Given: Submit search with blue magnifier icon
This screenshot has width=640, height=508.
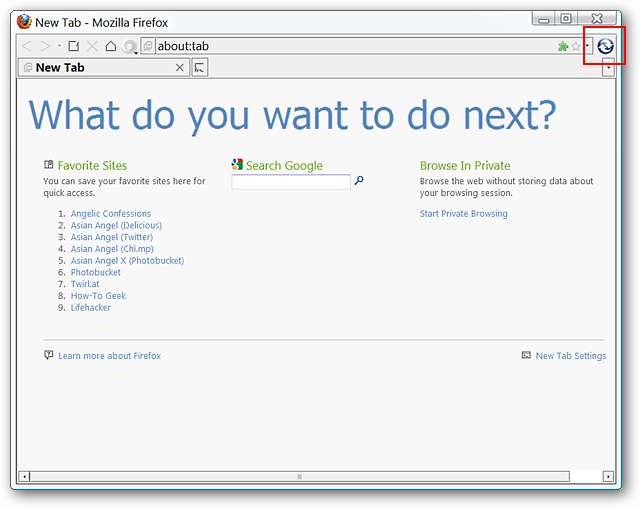Looking at the screenshot, I should (359, 180).
